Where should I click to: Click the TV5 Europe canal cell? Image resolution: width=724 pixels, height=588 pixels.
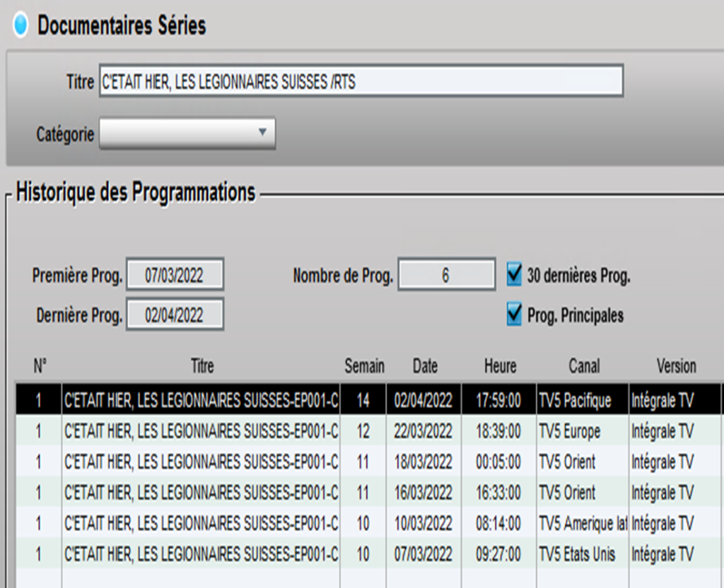pos(583,431)
